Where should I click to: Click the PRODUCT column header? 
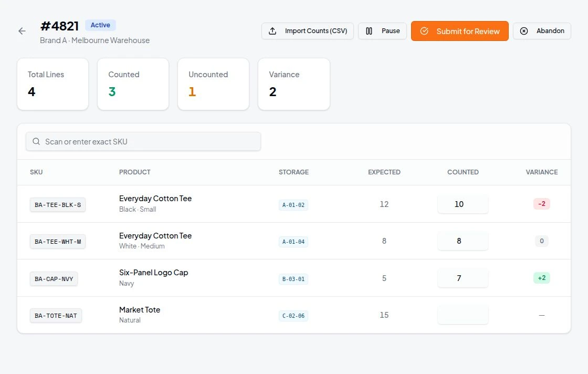(134, 172)
